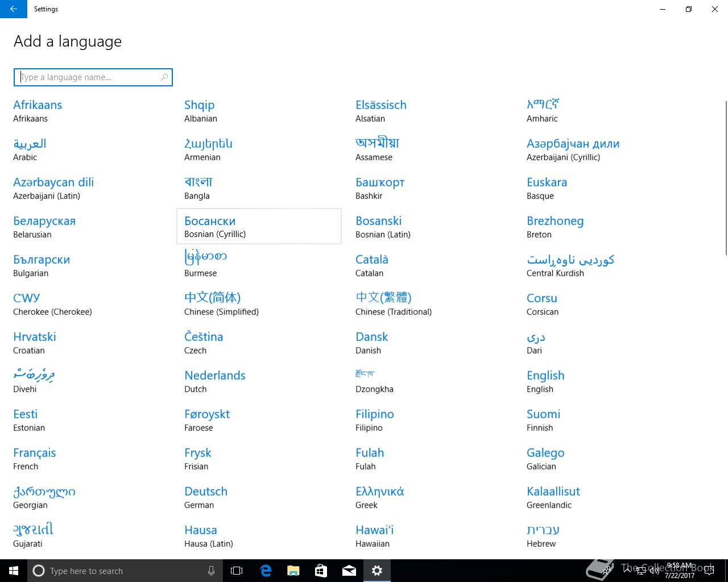Choose Chinese (Traditional)
The image size is (728, 582).
[x=430, y=304]
